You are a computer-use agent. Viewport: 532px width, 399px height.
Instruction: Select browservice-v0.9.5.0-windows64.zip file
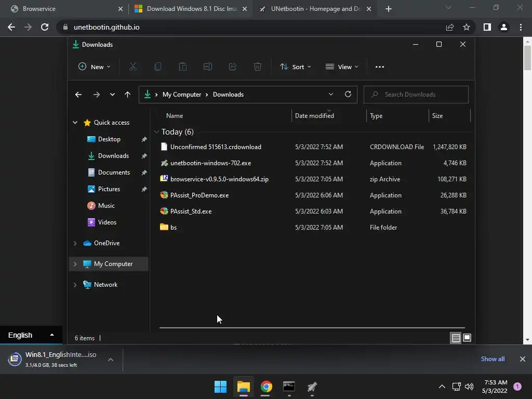[x=219, y=179]
